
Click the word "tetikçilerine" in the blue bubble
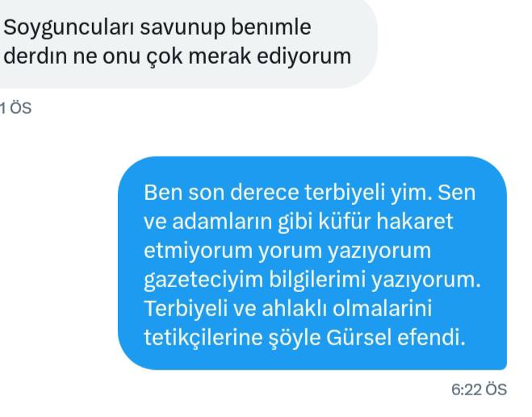203,338
